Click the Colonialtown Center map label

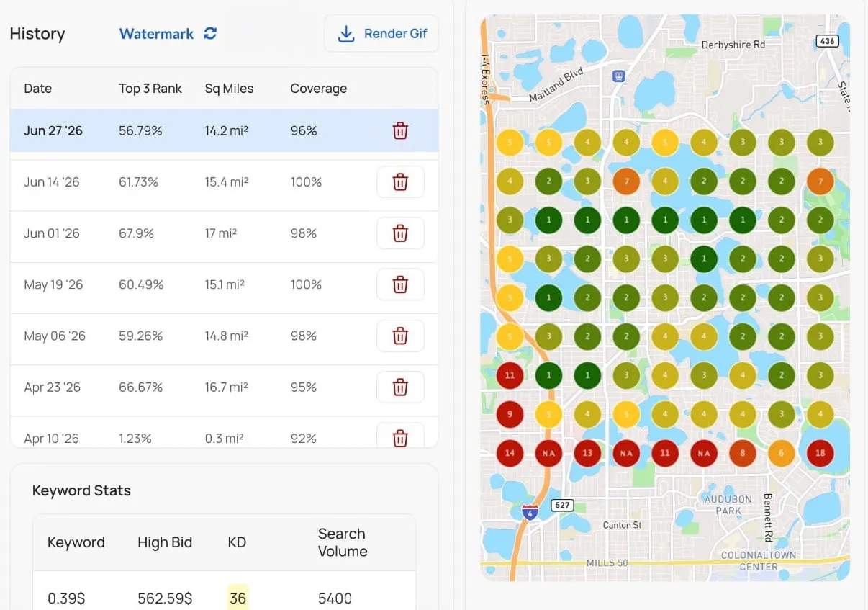coord(759,561)
